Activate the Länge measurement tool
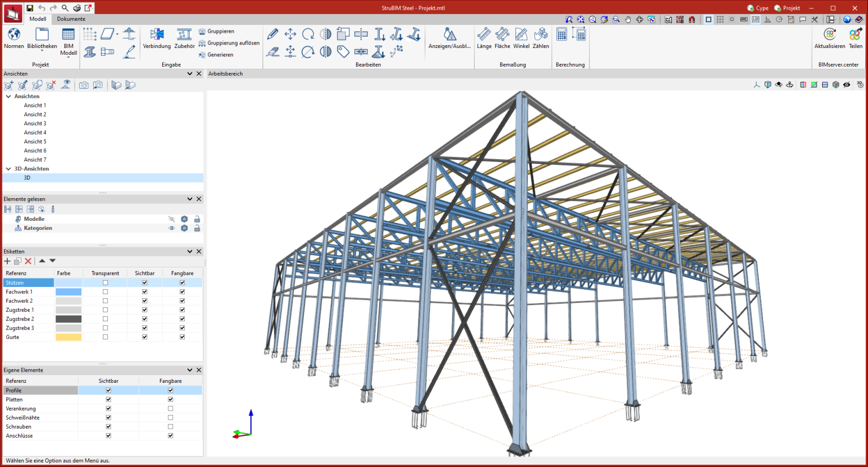This screenshot has height=467, width=868. pyautogui.click(x=484, y=35)
